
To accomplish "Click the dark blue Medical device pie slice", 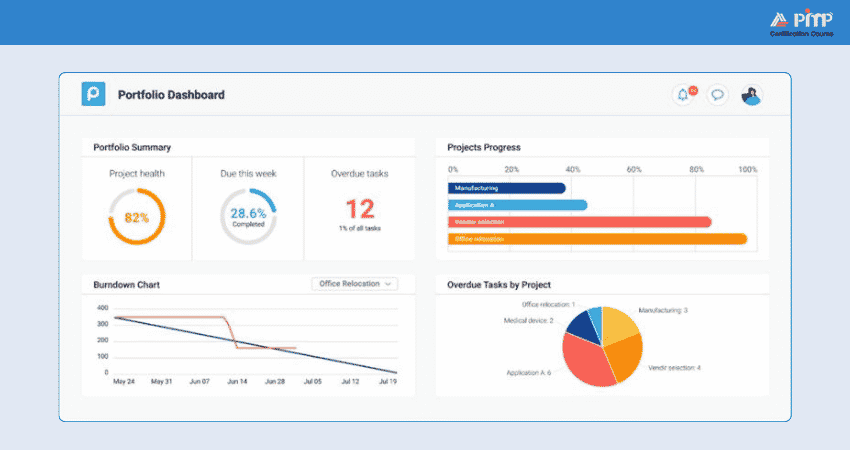I will 581,327.
